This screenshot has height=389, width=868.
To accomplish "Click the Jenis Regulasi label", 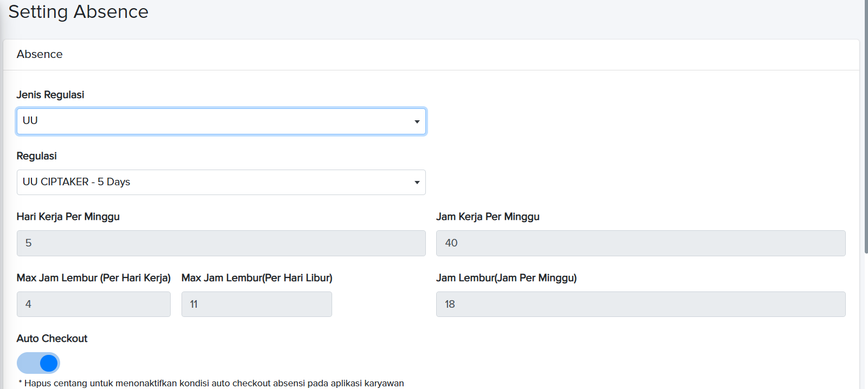I will pyautogui.click(x=50, y=95).
